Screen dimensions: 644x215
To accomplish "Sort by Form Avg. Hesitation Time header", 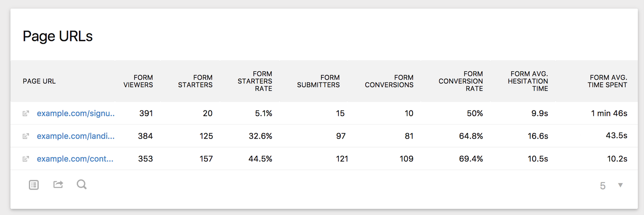I will click(x=528, y=81).
